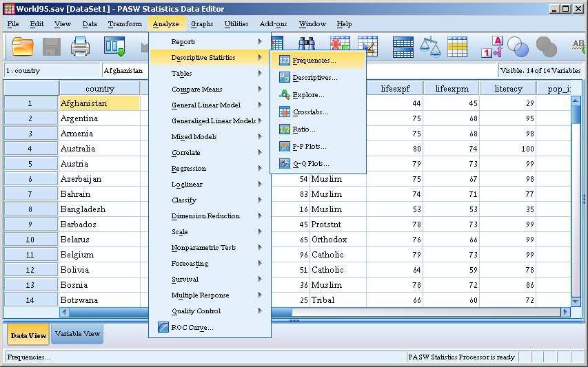This screenshot has width=588, height=367.
Task: Expand the Quality Control submenu
Action: [210, 311]
